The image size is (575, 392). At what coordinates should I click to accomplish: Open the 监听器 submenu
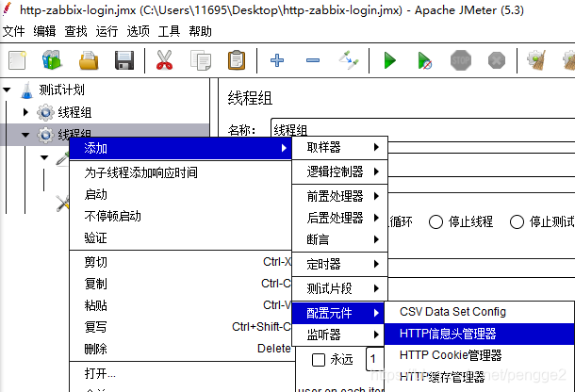[x=339, y=335]
